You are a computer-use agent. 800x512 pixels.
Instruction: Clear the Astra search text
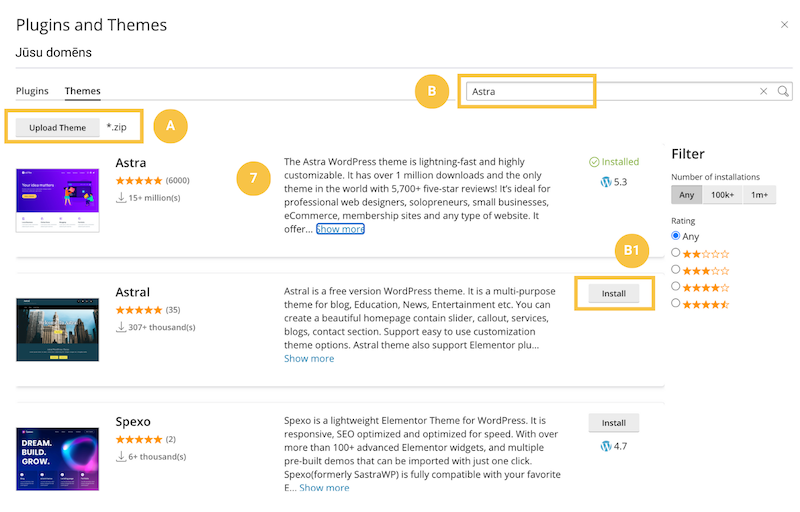click(x=764, y=91)
